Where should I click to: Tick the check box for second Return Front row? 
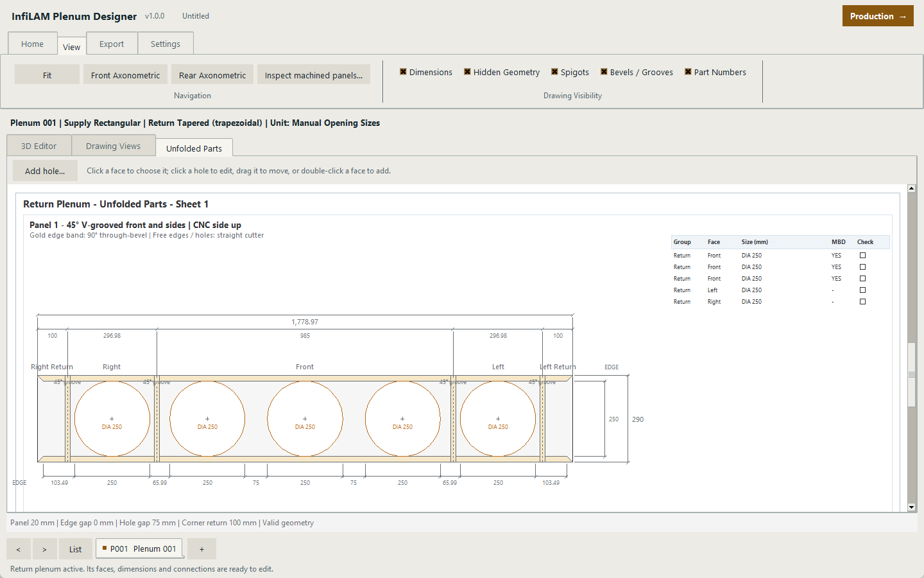[x=862, y=267]
